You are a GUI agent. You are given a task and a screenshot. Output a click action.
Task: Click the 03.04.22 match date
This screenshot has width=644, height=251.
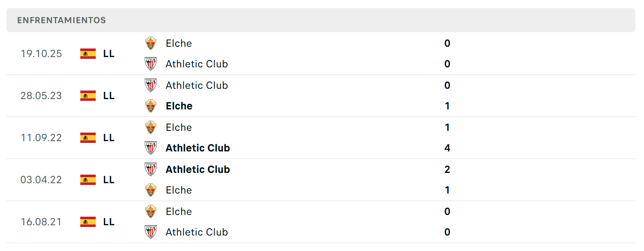[x=41, y=180]
